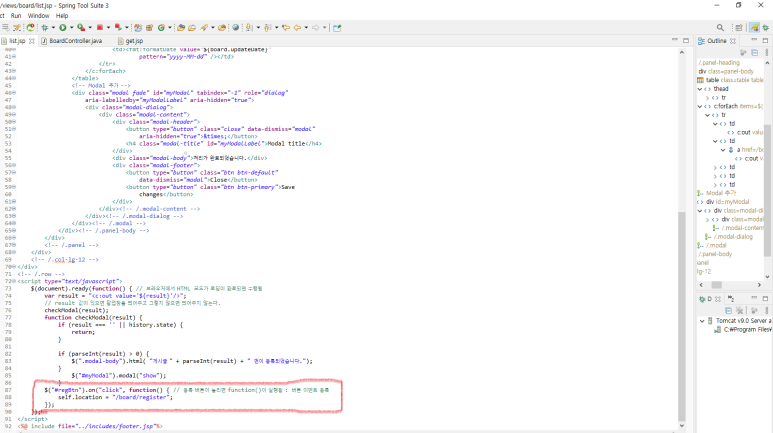Image resolution: width=773 pixels, height=433 pixels.
Task: Click the Search flashlight toolbar icon
Action: 204,28
